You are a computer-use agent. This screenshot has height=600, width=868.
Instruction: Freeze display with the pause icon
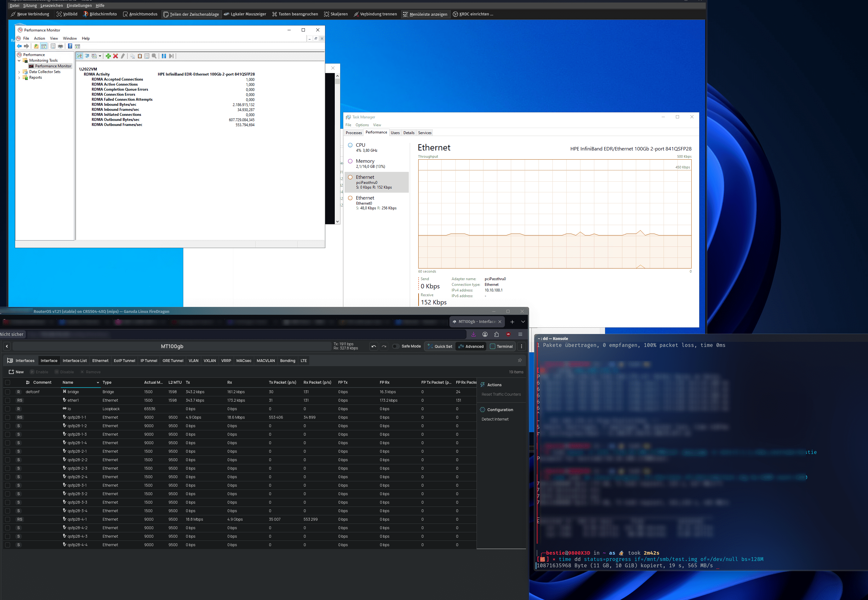click(164, 56)
